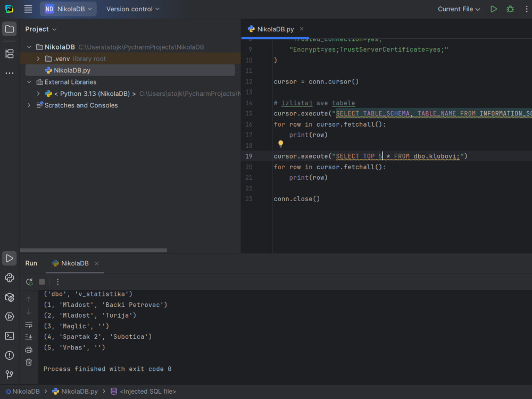The width and height of the screenshot is (532, 399).
Task: Select the Run panel title tab
Action: (x=31, y=263)
